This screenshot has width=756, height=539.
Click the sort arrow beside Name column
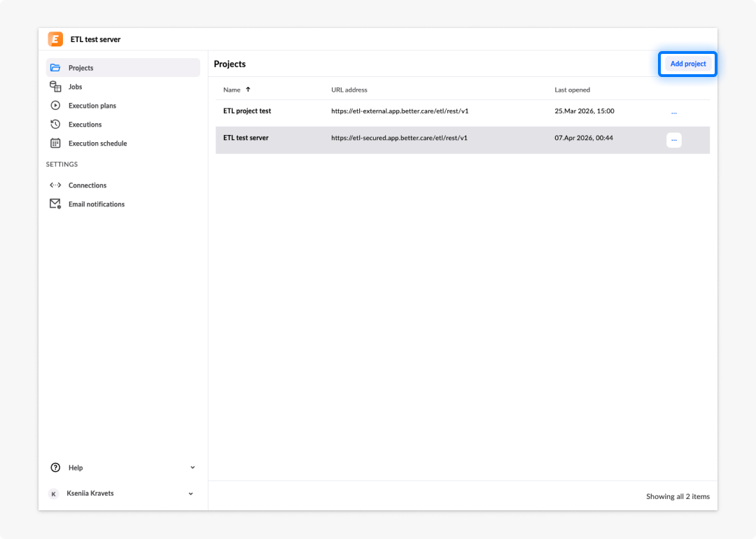tap(248, 89)
